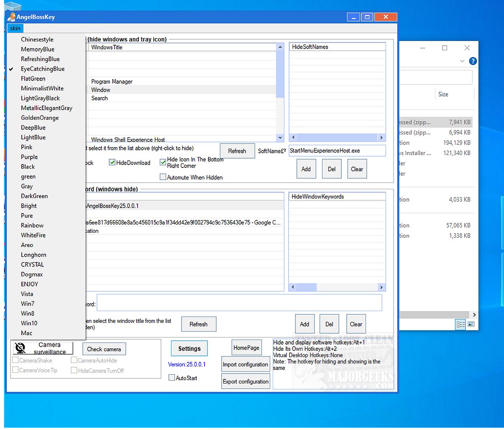The width and height of the screenshot is (504, 430).
Task: Click the AngelBossKey title bar app icon
Action: [x=11, y=17]
